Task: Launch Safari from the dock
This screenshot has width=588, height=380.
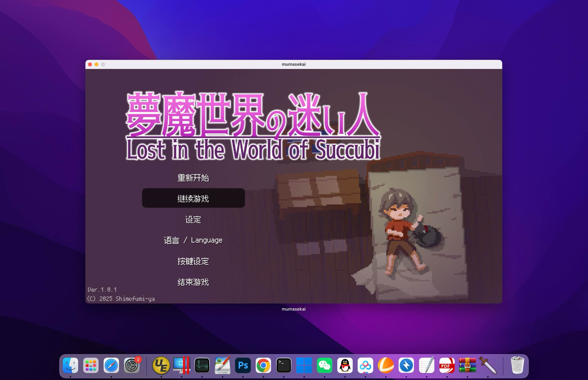Action: [111, 366]
